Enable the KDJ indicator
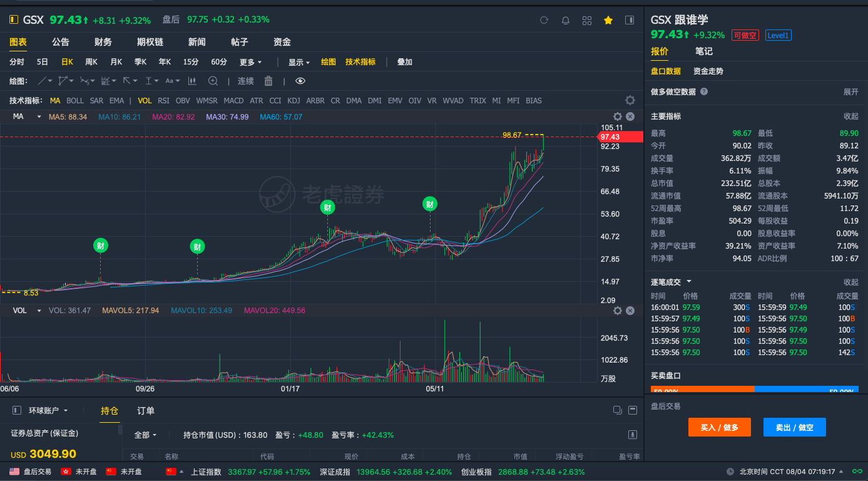Screen dimensions: 868x481 click(294, 100)
